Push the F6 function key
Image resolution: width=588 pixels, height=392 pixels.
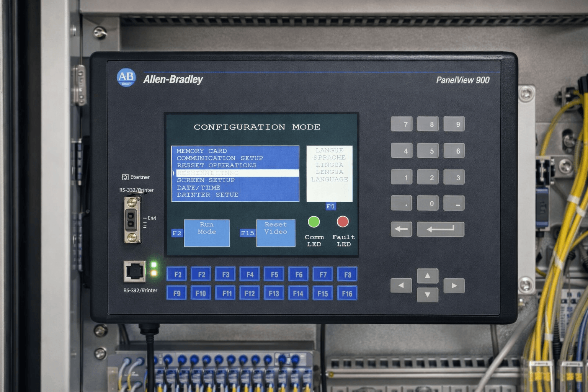pyautogui.click(x=299, y=274)
